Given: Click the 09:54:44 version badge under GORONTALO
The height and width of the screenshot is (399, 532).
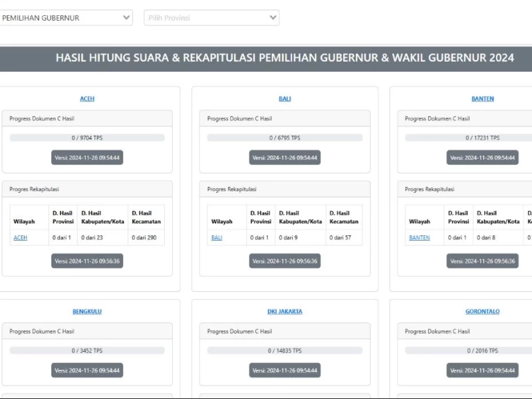Looking at the screenshot, I should [x=483, y=370].
